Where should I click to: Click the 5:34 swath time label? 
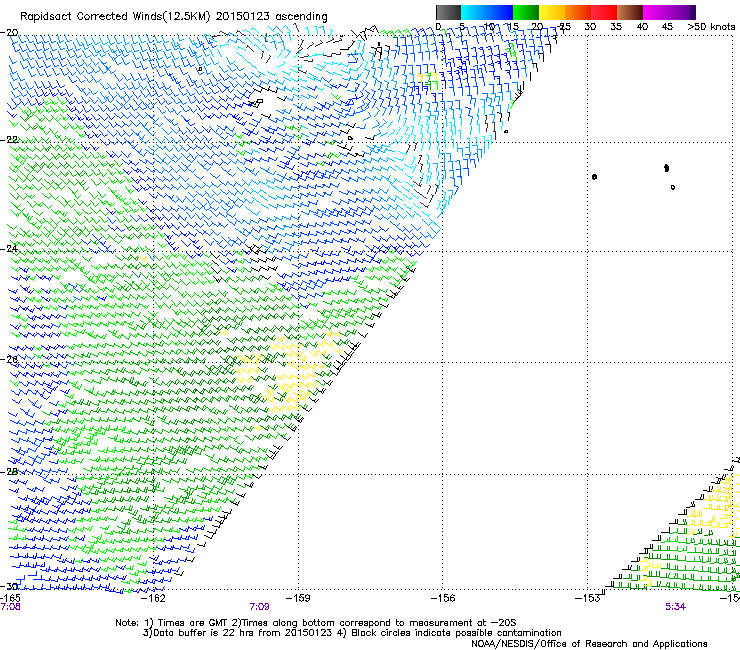pos(675,607)
